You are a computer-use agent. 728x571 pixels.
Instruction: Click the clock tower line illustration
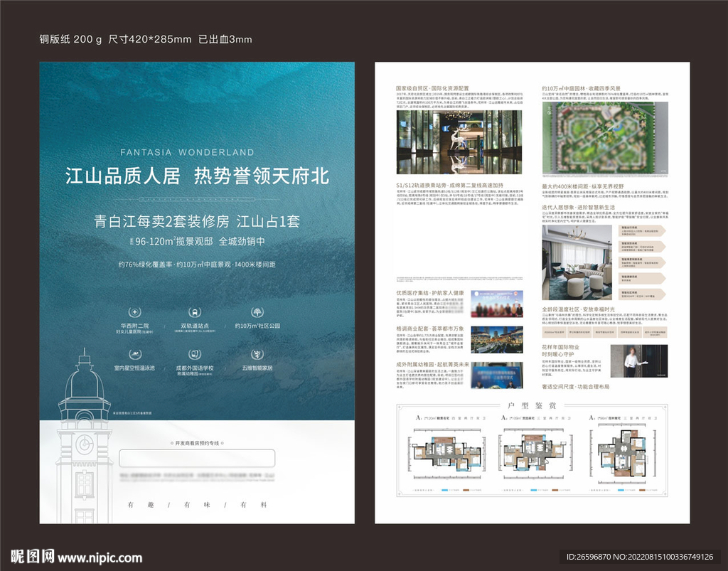[x=84, y=436]
